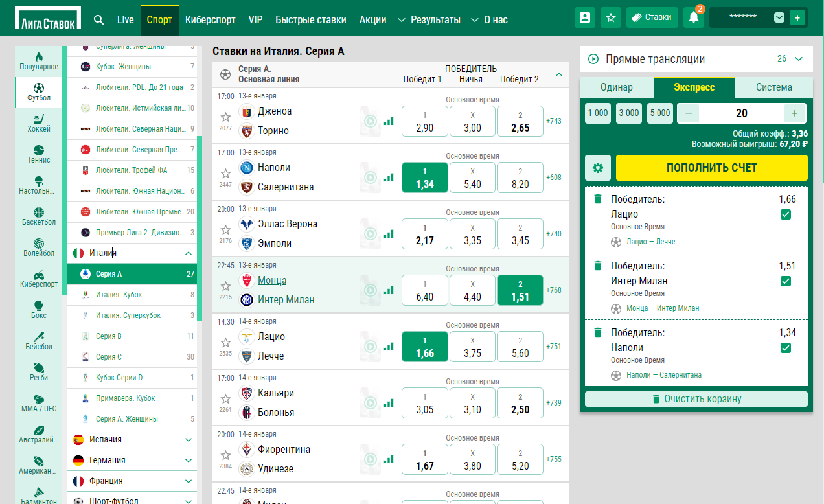
Task: Click the green plus add-funds icon
Action: 797,17
